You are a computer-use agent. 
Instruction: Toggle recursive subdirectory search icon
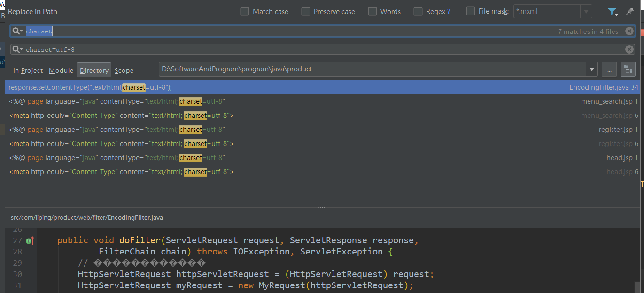click(628, 69)
